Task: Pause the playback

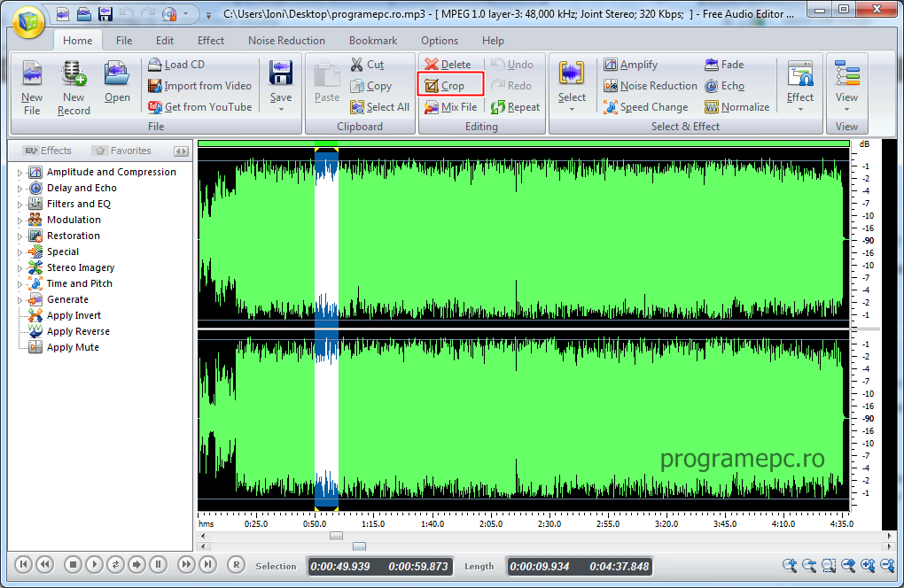Action: pos(158,565)
